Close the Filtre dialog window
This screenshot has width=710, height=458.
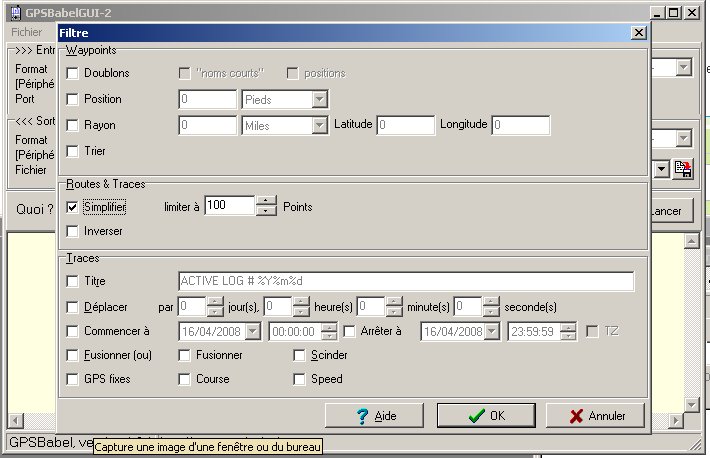pos(639,33)
